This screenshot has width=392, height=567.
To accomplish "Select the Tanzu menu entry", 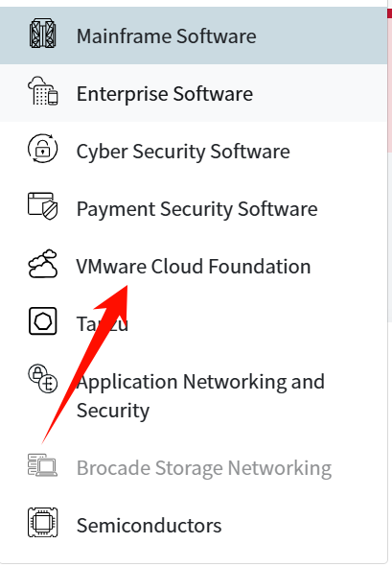I will [x=103, y=323].
